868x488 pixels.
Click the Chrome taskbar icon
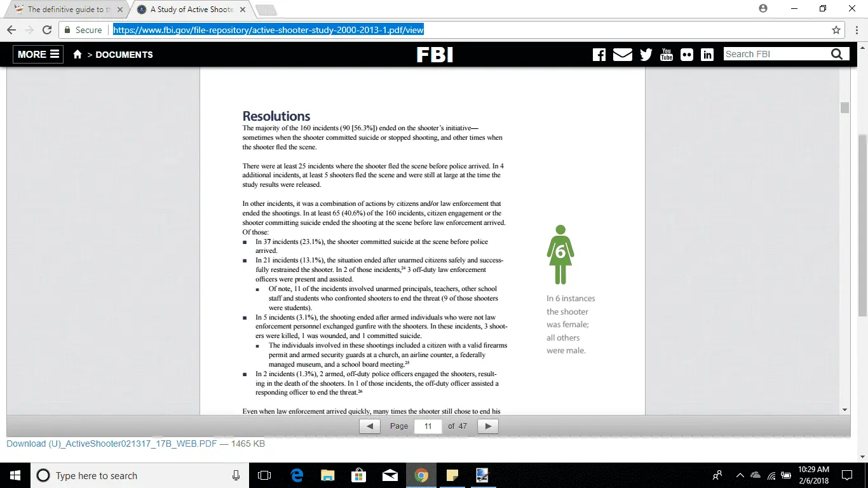point(421,475)
